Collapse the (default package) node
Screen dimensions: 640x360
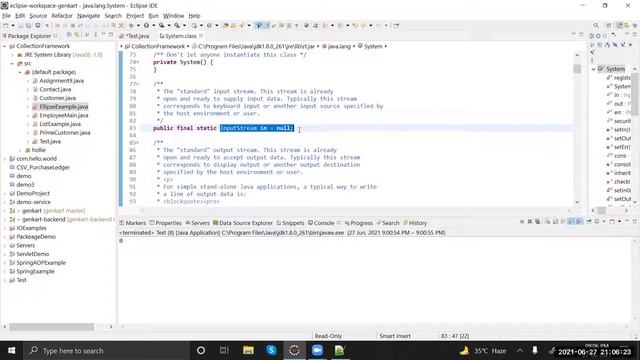20,72
